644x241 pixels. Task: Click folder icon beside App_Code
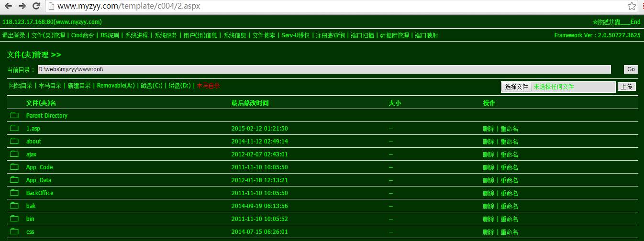coord(14,167)
